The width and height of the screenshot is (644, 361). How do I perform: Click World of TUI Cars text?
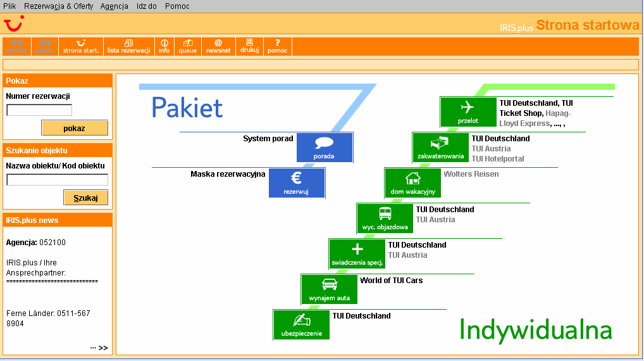392,281
